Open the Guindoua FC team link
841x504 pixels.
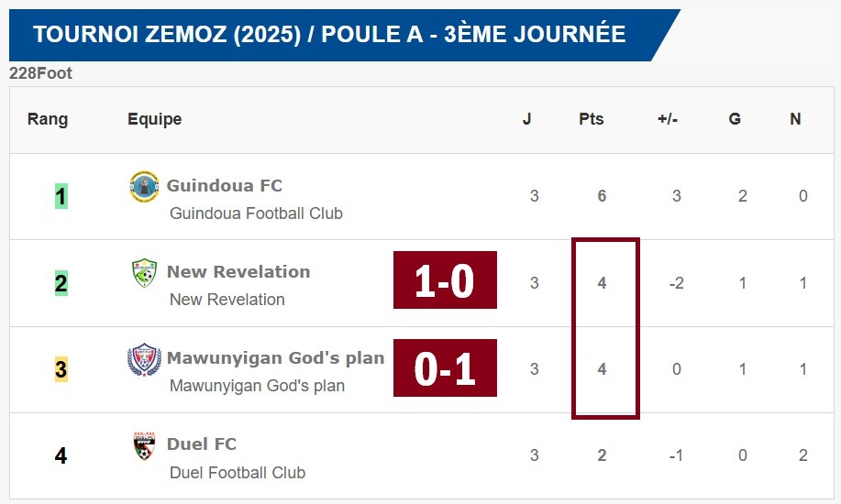tap(224, 186)
